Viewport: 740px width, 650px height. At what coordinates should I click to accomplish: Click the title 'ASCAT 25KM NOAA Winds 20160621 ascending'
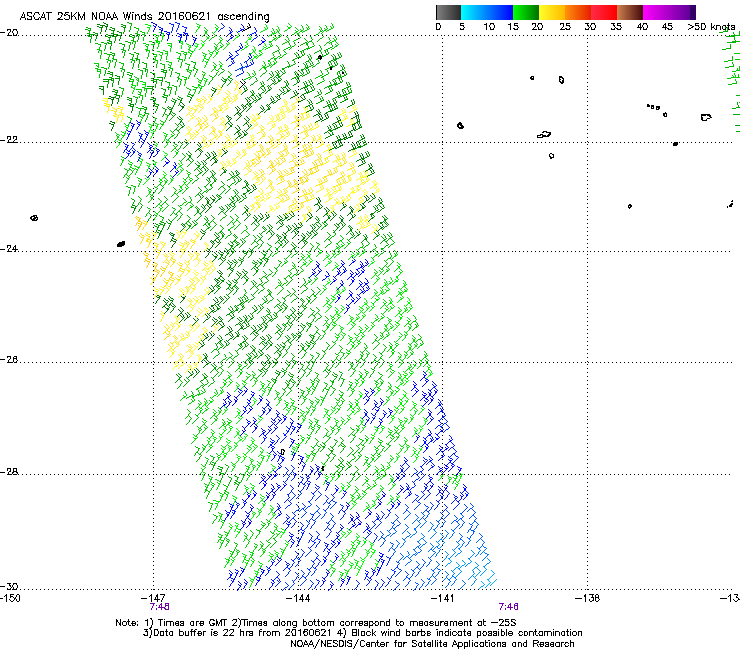(144, 16)
